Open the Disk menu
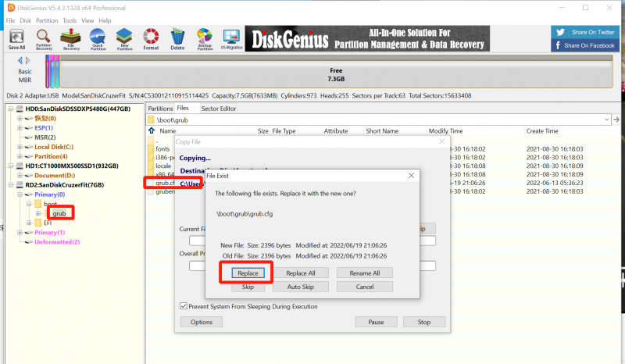 [26, 20]
